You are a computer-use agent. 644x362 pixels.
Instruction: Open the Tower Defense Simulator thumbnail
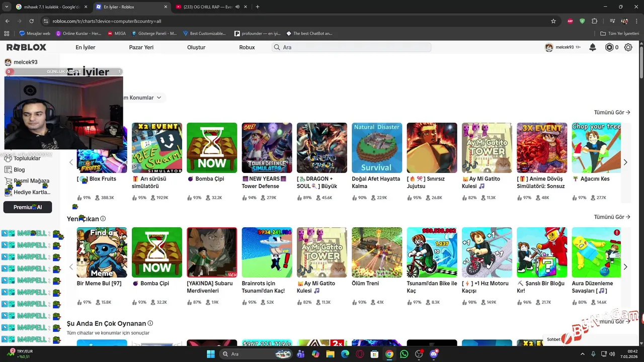267,148
